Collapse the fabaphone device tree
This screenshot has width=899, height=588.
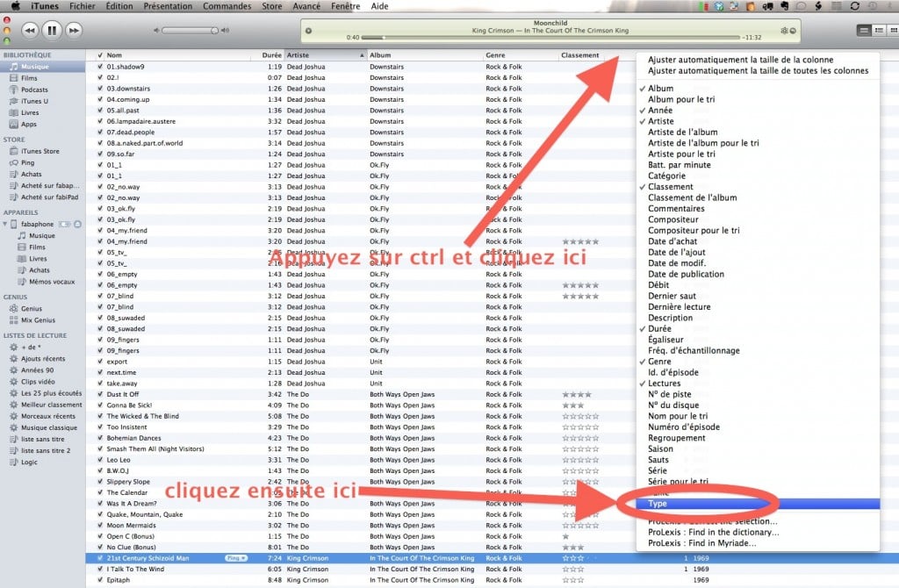[5, 224]
